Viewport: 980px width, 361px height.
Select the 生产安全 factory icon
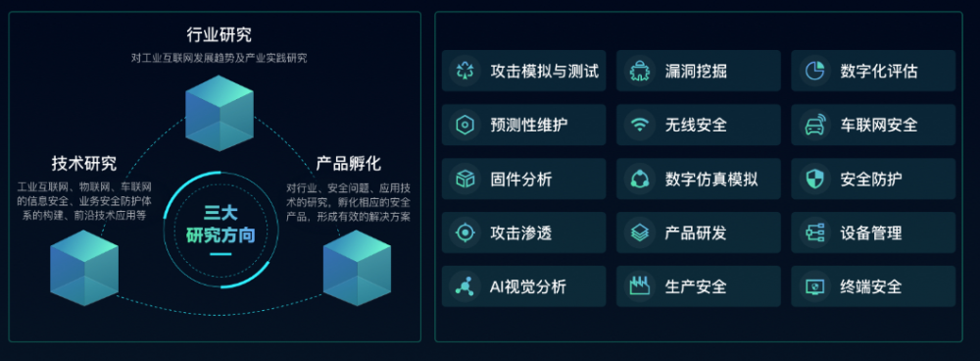[639, 286]
